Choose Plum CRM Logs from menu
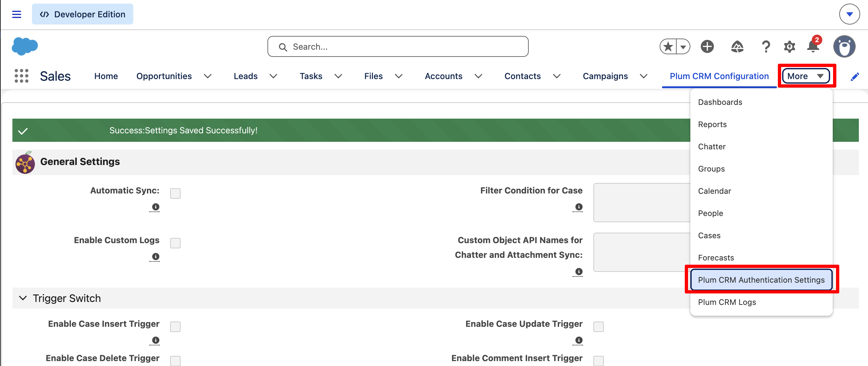The height and width of the screenshot is (366, 868). coord(727,302)
